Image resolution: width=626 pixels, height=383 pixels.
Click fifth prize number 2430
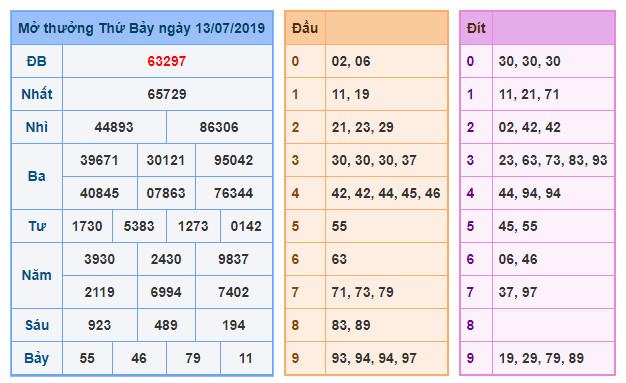click(x=166, y=259)
